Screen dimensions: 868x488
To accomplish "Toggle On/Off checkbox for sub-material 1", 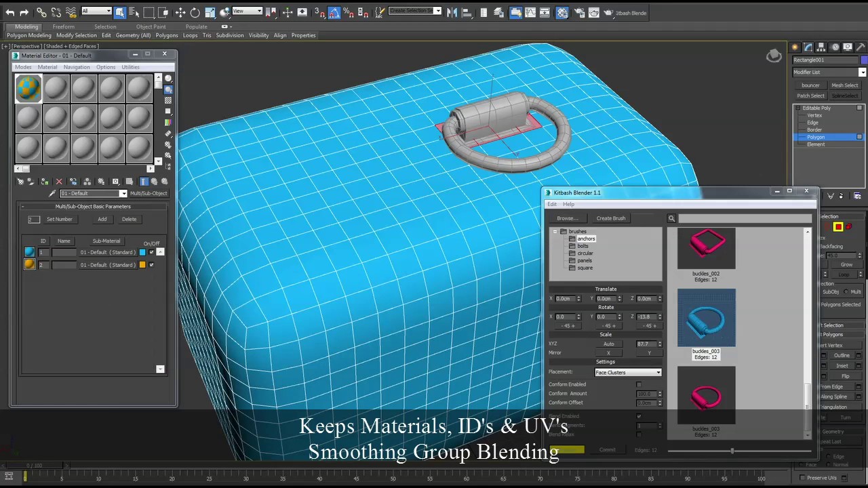I will click(x=151, y=252).
